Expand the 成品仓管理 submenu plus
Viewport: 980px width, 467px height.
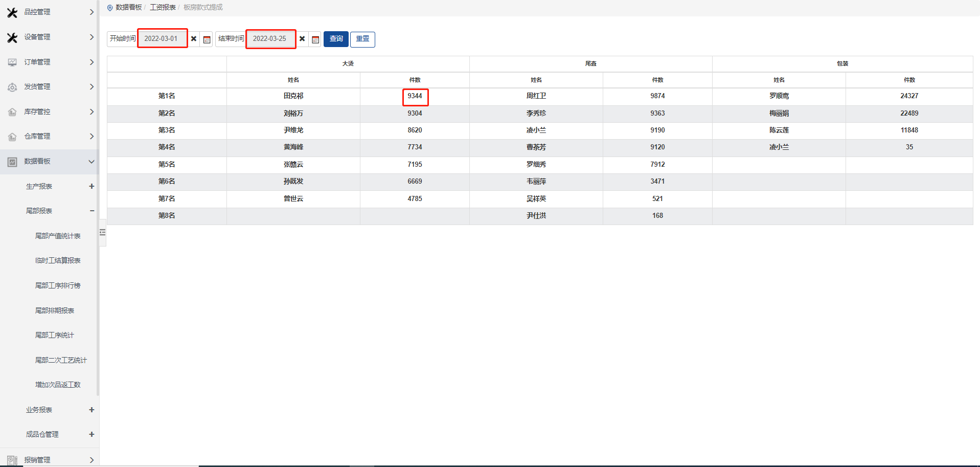92,434
